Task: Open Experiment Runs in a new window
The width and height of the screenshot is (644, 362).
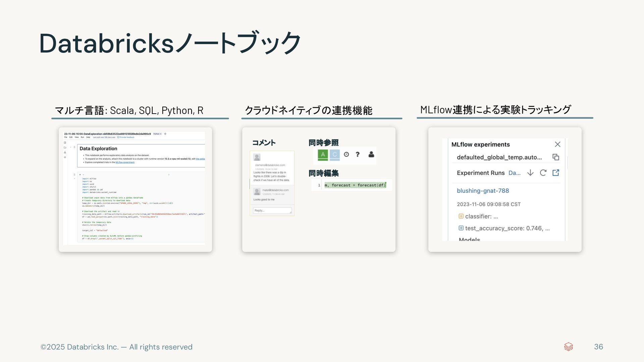Action: click(556, 173)
